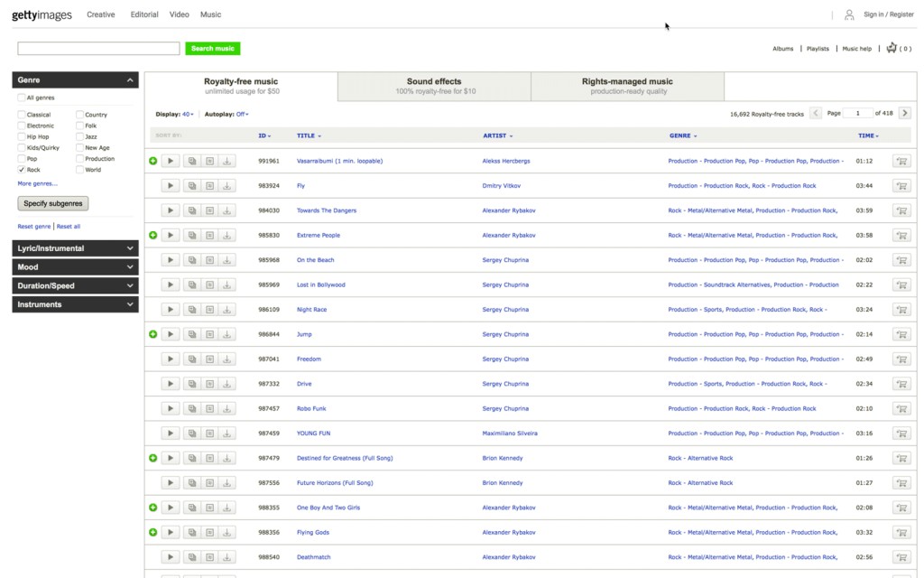The height and width of the screenshot is (578, 924).
Task: Expand the Mood filter panel
Action: [x=75, y=267]
